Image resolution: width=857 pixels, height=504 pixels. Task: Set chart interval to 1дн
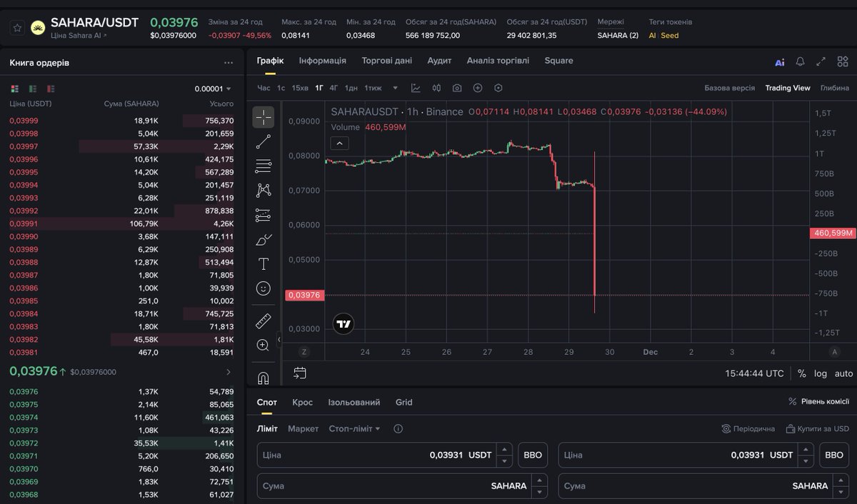click(x=351, y=88)
